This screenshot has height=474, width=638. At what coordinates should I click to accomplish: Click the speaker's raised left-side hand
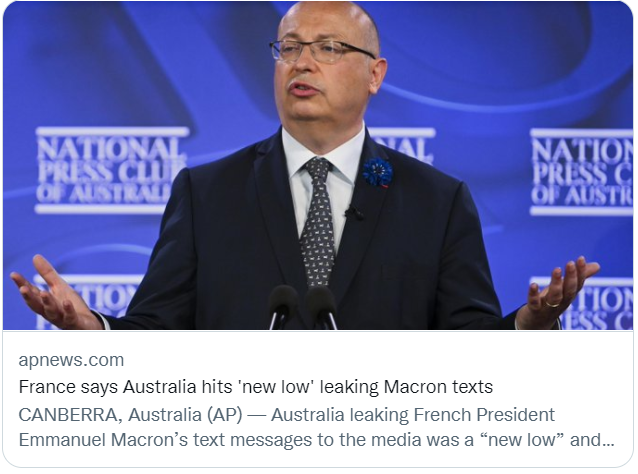56,293
